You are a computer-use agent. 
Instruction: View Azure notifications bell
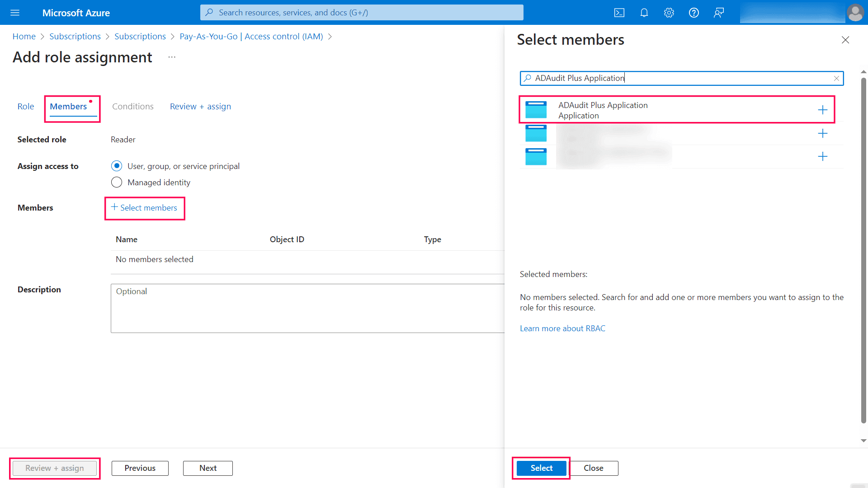pyautogui.click(x=644, y=12)
